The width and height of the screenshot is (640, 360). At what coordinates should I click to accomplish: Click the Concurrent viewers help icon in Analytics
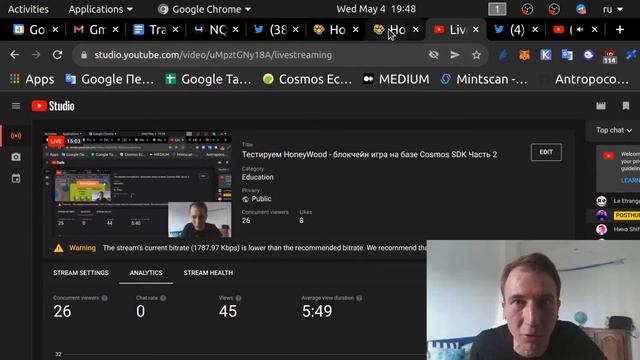click(104, 298)
